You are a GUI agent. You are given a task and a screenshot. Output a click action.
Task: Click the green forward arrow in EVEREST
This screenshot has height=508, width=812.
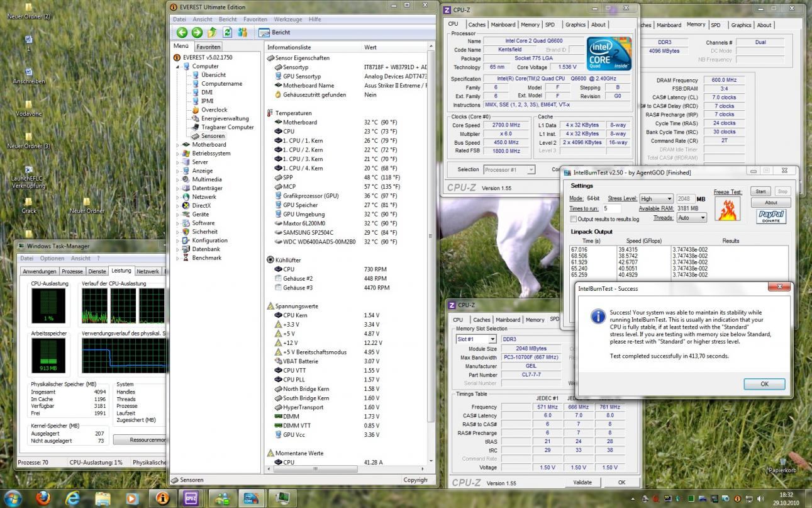[197, 33]
